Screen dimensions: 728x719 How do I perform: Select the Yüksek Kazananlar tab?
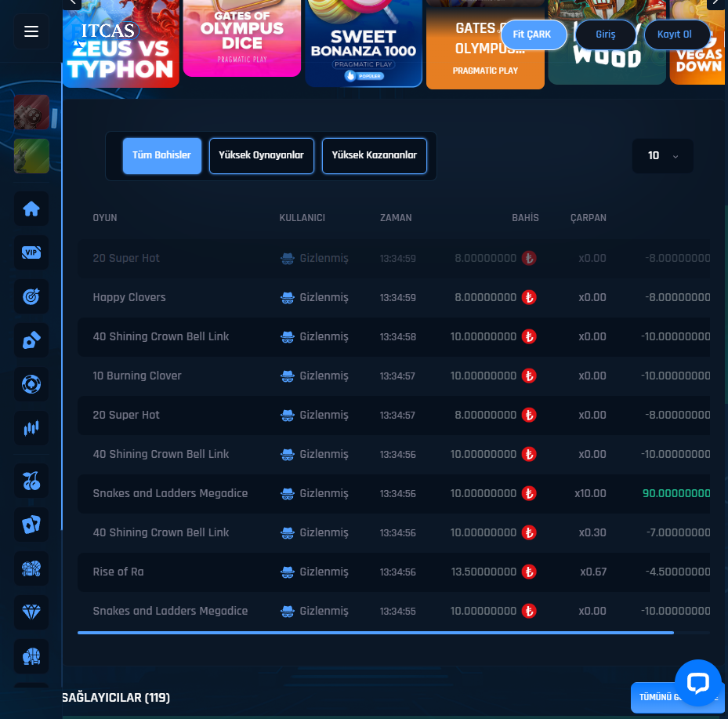375,155
